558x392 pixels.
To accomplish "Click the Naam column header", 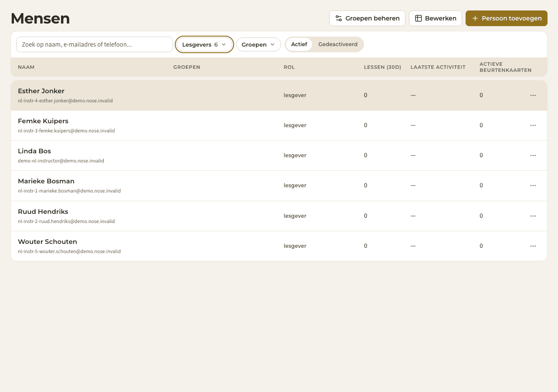I will (x=26, y=67).
